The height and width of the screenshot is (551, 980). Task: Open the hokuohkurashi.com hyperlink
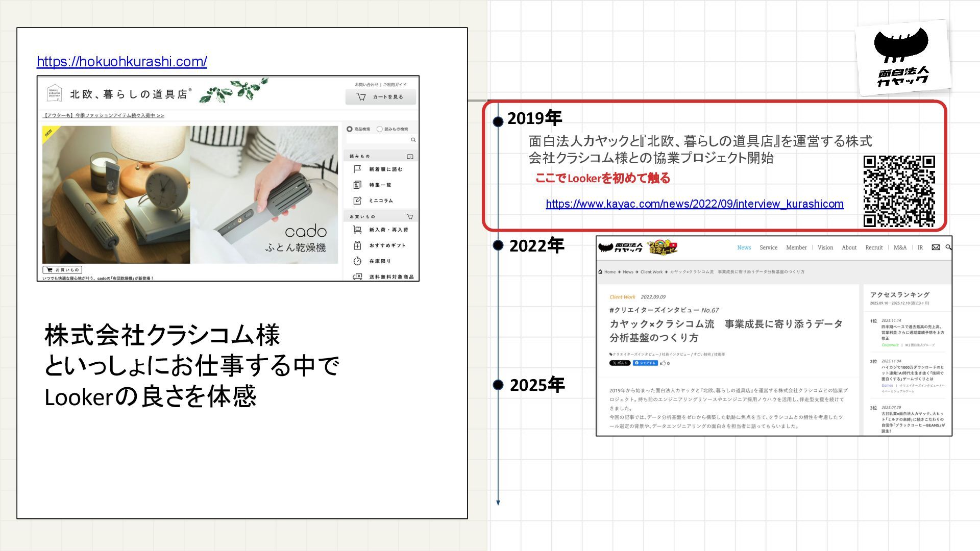tap(121, 62)
